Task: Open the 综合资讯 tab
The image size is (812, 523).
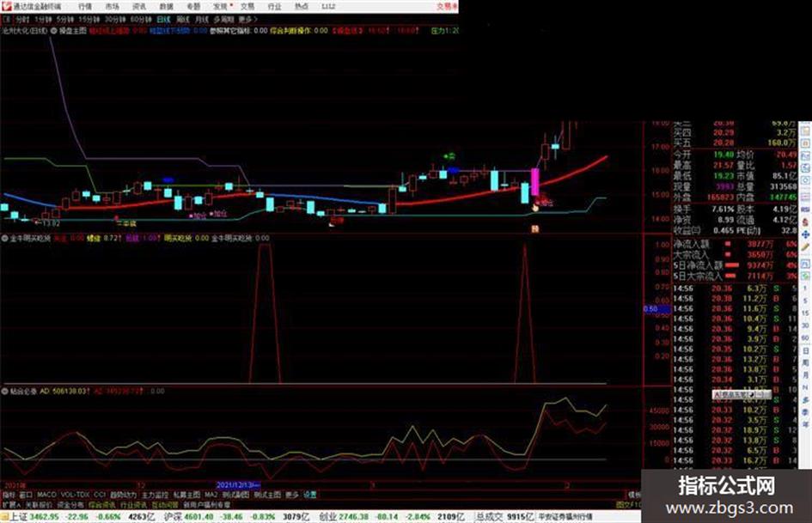Action: (x=102, y=504)
